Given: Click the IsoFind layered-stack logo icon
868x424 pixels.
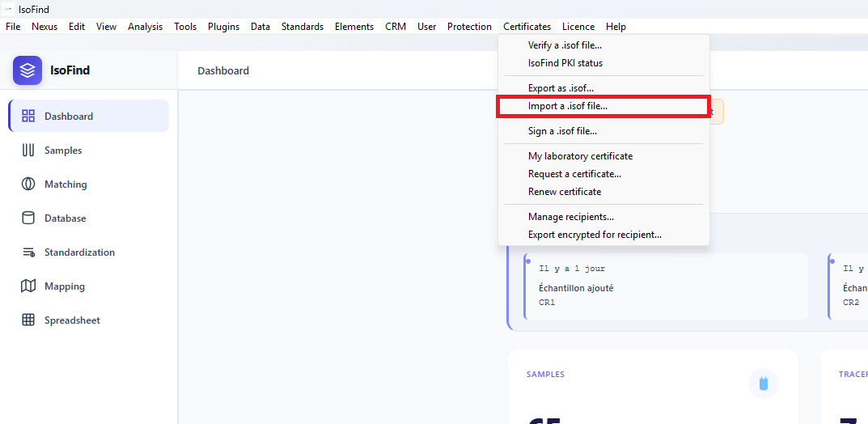Looking at the screenshot, I should [x=28, y=70].
